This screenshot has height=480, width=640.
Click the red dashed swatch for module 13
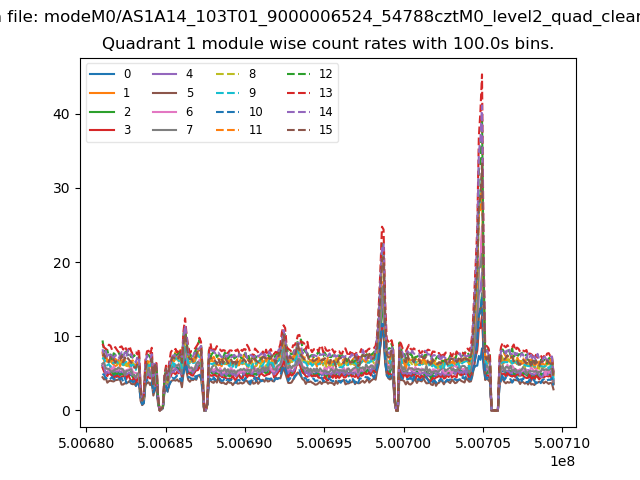[x=296, y=93]
